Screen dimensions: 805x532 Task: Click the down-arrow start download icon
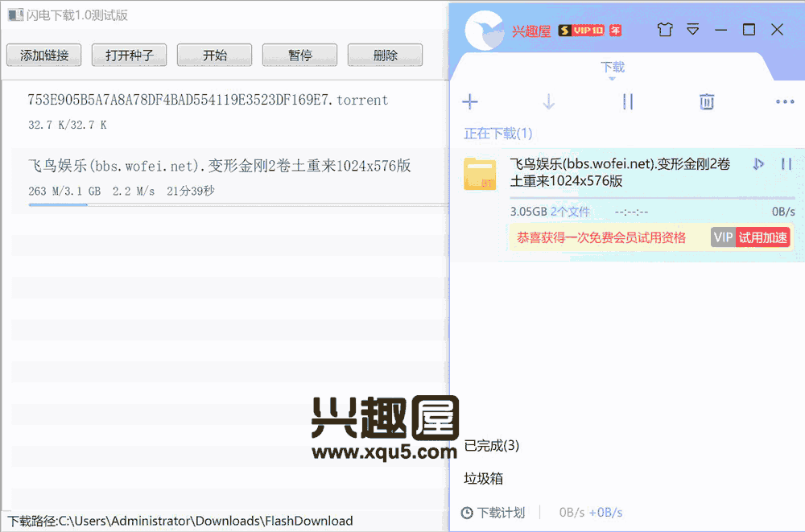548,101
